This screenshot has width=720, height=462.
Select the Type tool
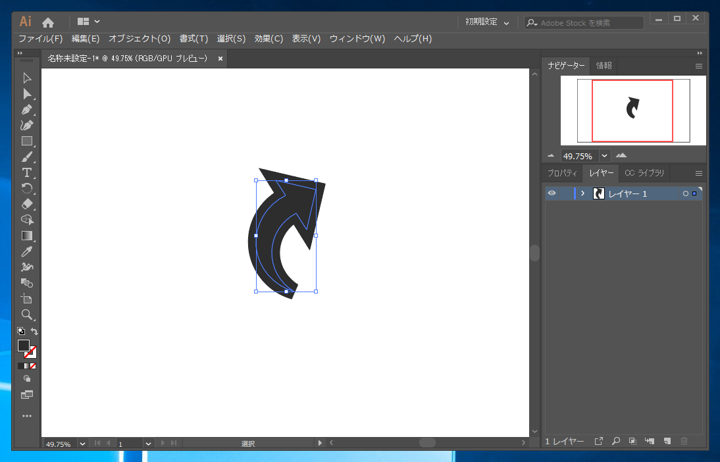tap(27, 173)
